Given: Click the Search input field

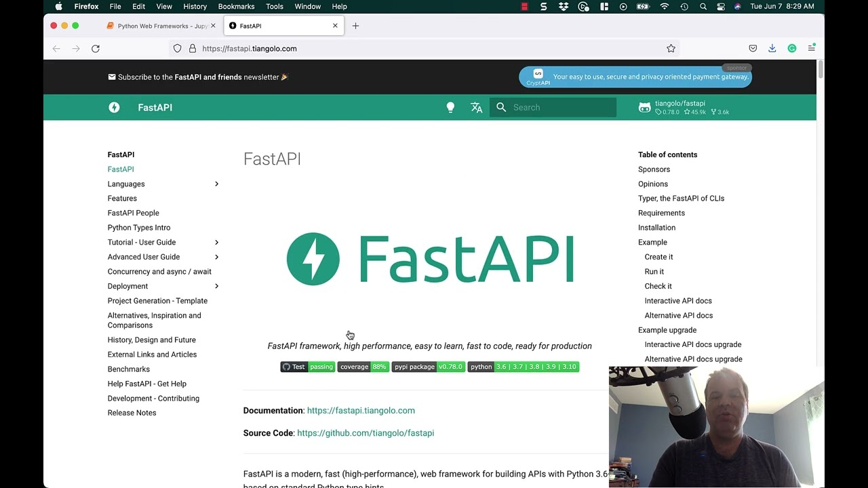Looking at the screenshot, I should [x=553, y=107].
